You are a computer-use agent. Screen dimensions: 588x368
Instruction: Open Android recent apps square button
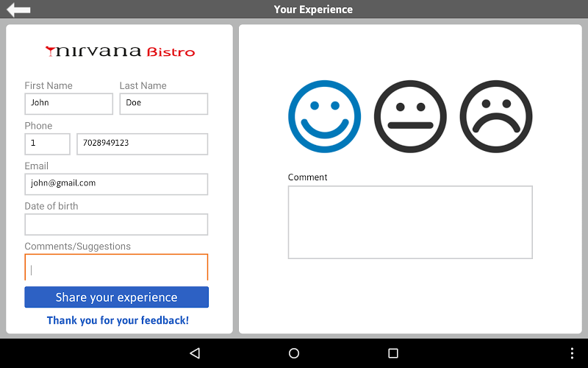tap(393, 353)
